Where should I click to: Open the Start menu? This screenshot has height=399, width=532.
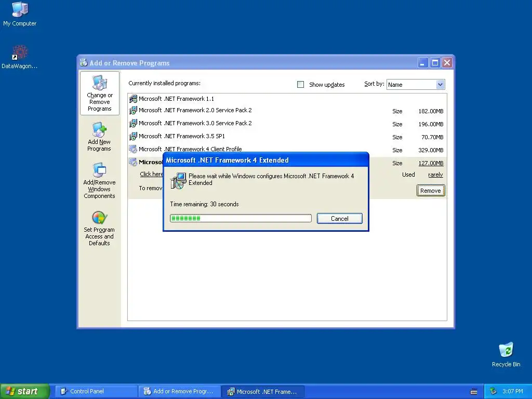tap(25, 391)
